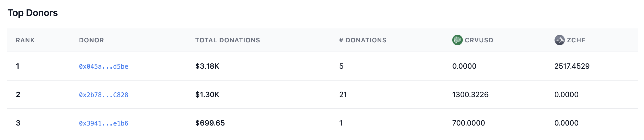This screenshot has width=644, height=140.
Task: Click the donation count 21
Action: (343, 94)
